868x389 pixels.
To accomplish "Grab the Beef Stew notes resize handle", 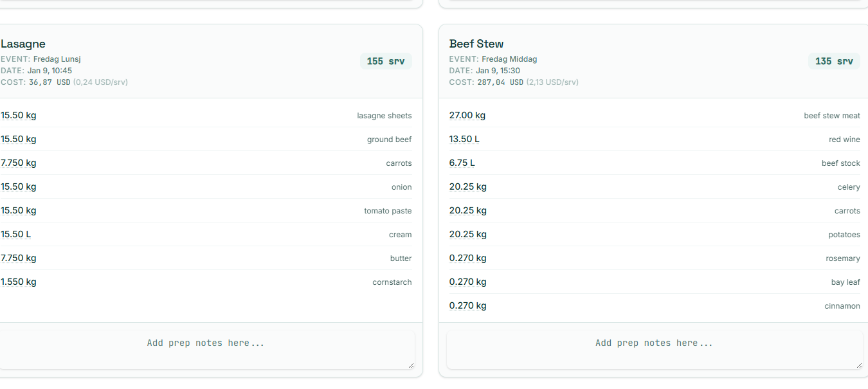I will (859, 365).
